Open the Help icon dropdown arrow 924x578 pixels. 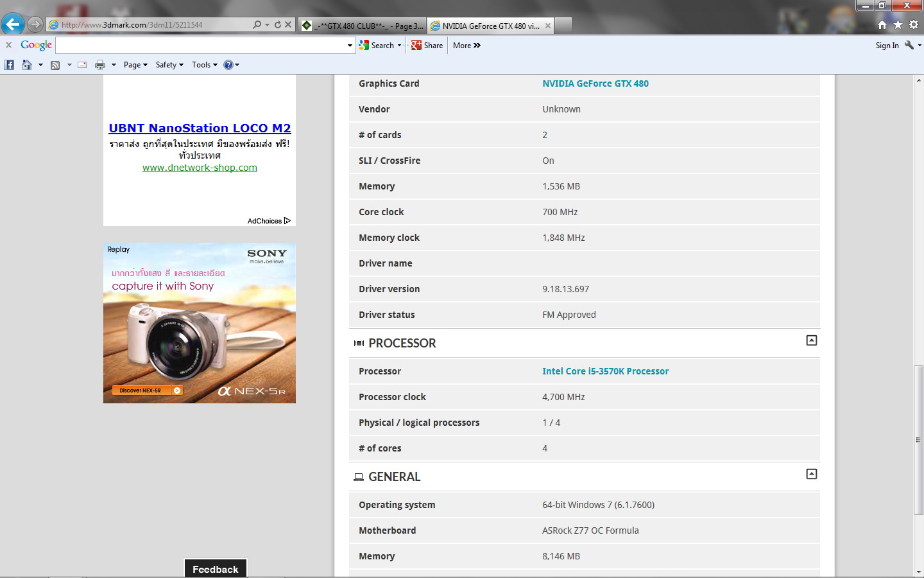(237, 65)
